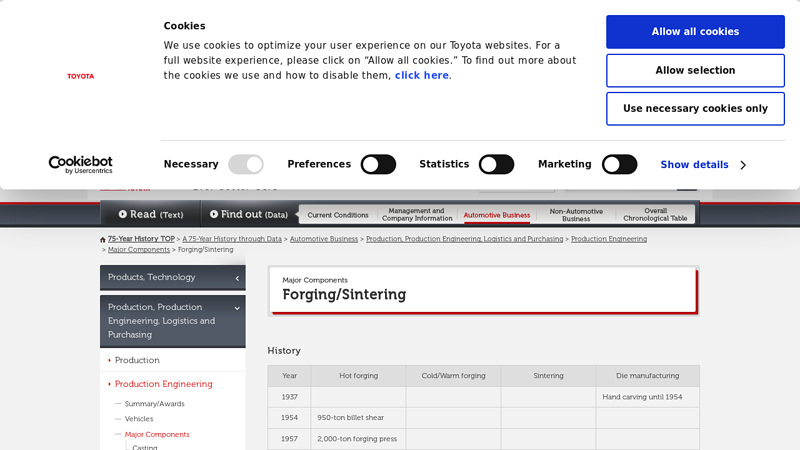Open the Find out (Data) section
This screenshot has height=450, width=800.
(249, 214)
